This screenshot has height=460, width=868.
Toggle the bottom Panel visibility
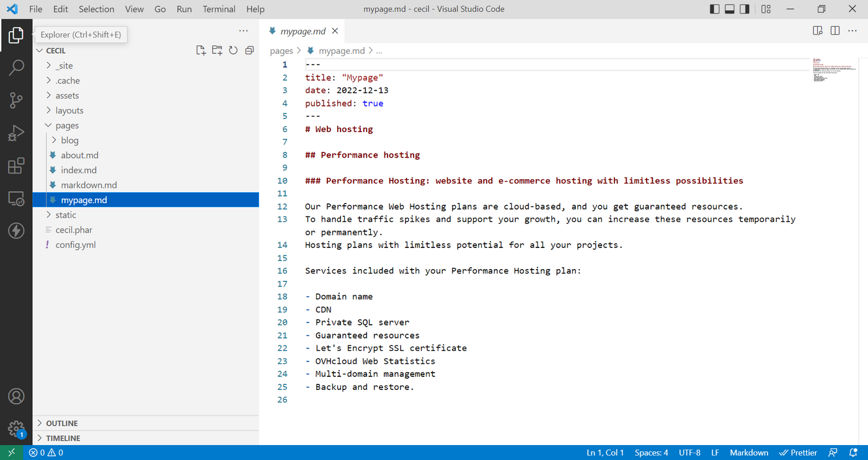tap(728, 9)
